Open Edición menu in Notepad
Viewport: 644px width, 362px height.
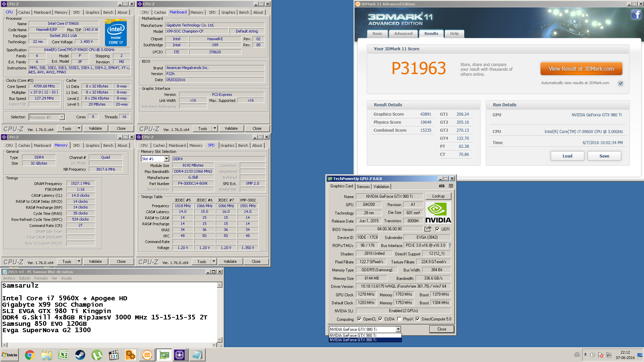tap(24, 278)
